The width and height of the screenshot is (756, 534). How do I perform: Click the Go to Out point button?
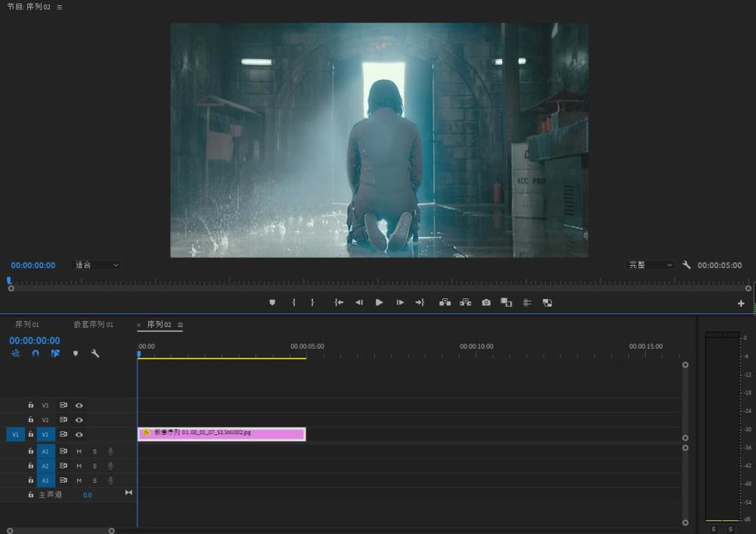tap(420, 302)
